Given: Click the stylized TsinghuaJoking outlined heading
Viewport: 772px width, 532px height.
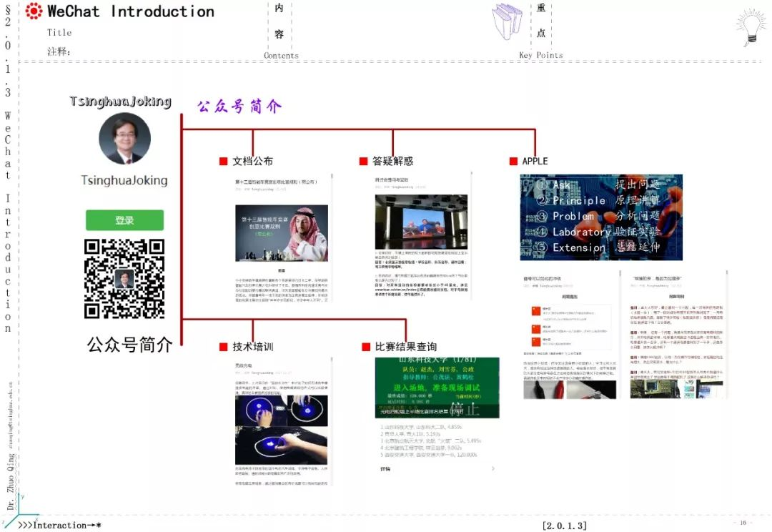Looking at the screenshot, I should pyautogui.click(x=120, y=102).
